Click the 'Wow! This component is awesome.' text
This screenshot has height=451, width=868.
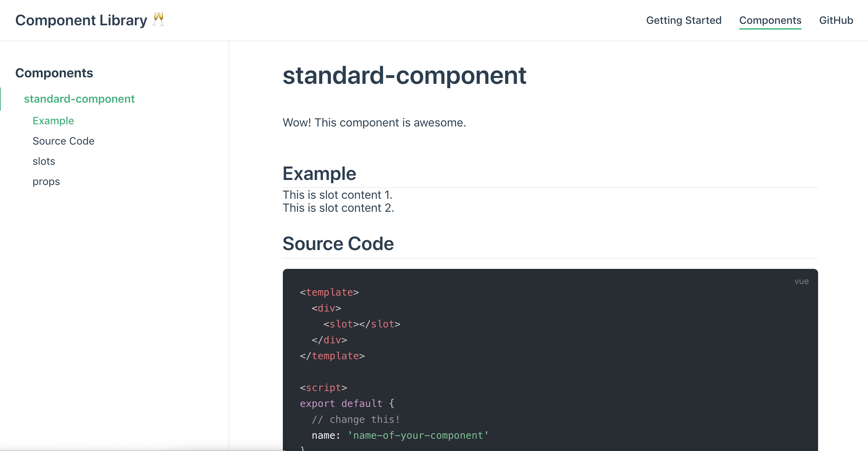pyautogui.click(x=374, y=123)
